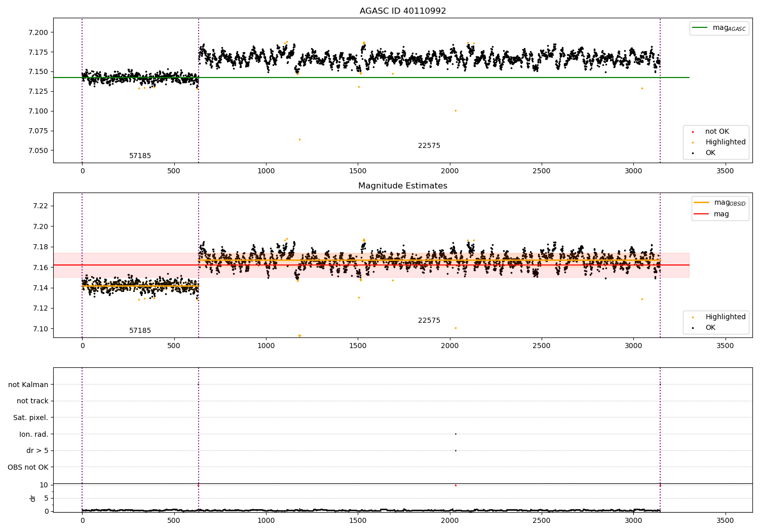This screenshot has height=532, width=760.
Task: Click the 'not track' row label
Action: coord(32,401)
